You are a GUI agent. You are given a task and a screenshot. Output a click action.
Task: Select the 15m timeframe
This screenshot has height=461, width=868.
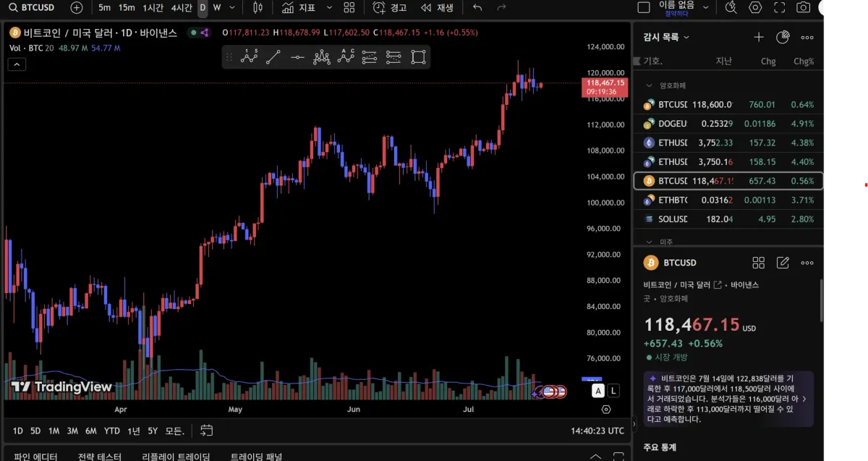(x=127, y=7)
